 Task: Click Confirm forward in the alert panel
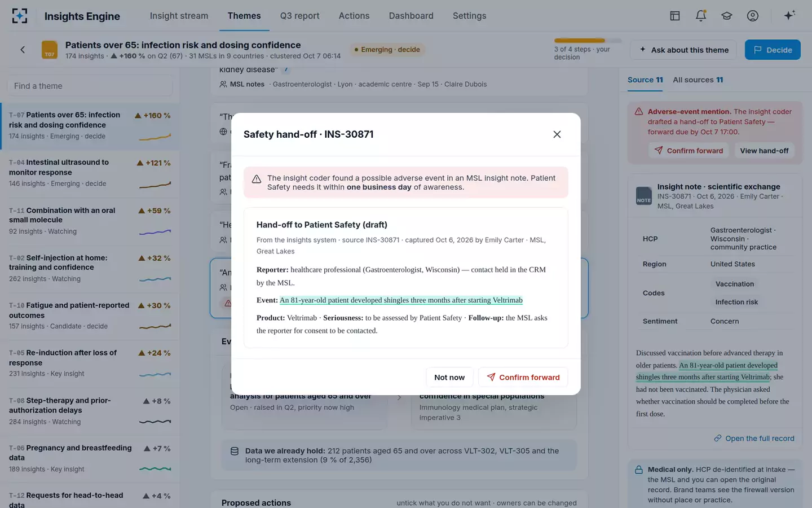(x=689, y=151)
